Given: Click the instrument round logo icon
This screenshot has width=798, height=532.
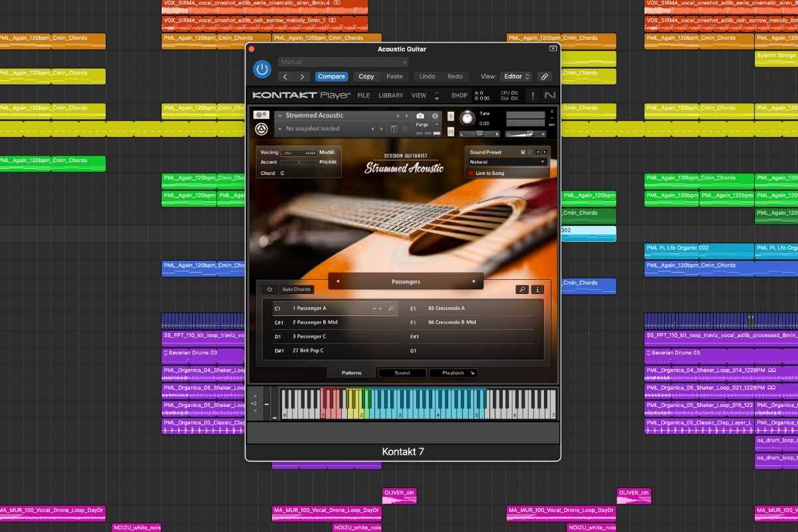Looking at the screenshot, I should click(x=261, y=129).
